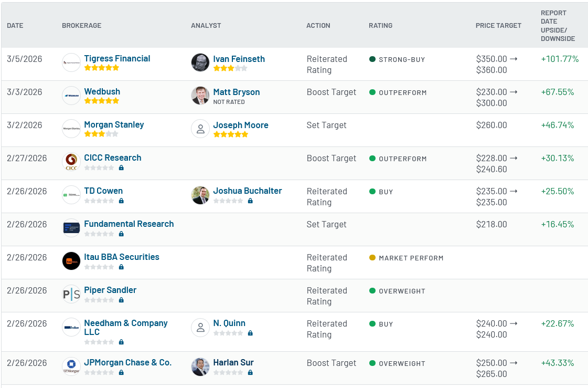
Task: Open analyst Harlan Sur's profile link
Action: pos(233,362)
